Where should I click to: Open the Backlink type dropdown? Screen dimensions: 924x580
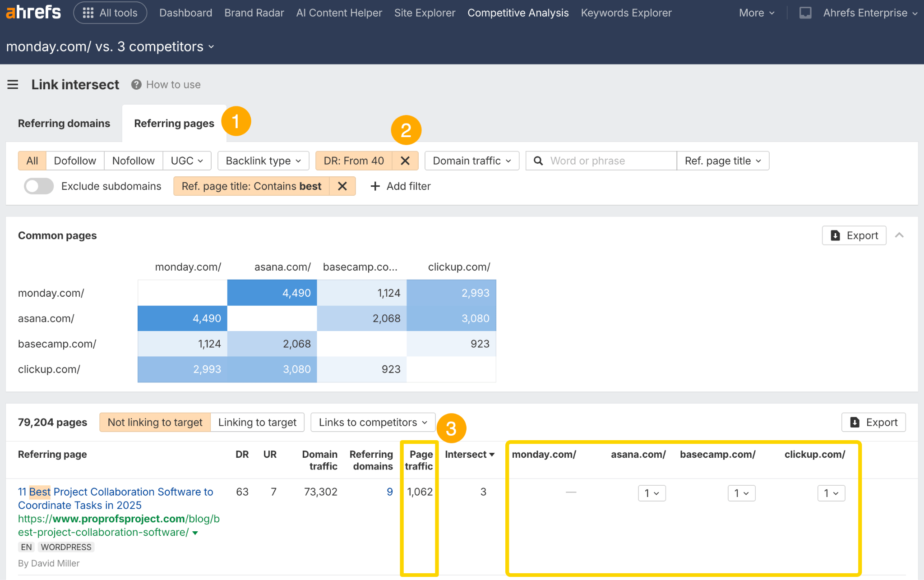pyautogui.click(x=263, y=161)
